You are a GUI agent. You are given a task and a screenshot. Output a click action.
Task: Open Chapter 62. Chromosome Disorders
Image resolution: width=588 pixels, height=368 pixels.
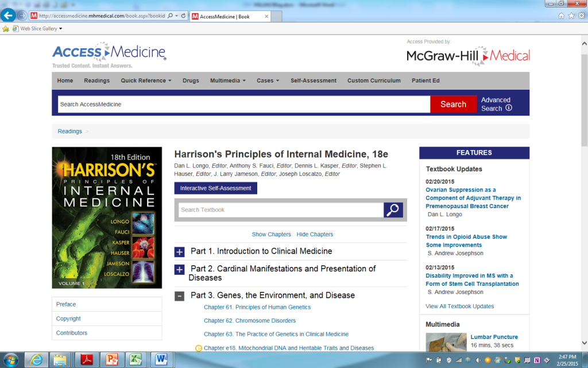[250, 321]
